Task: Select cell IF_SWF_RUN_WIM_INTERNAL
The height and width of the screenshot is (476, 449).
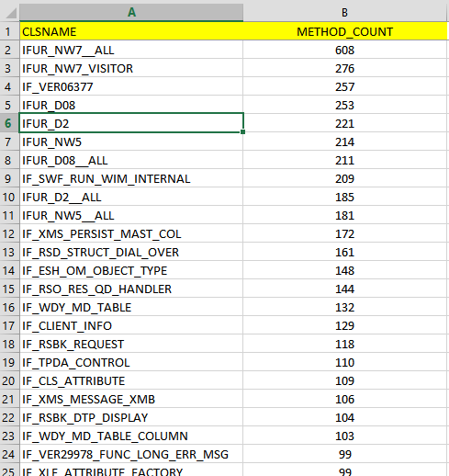Action: pyautogui.click(x=131, y=178)
